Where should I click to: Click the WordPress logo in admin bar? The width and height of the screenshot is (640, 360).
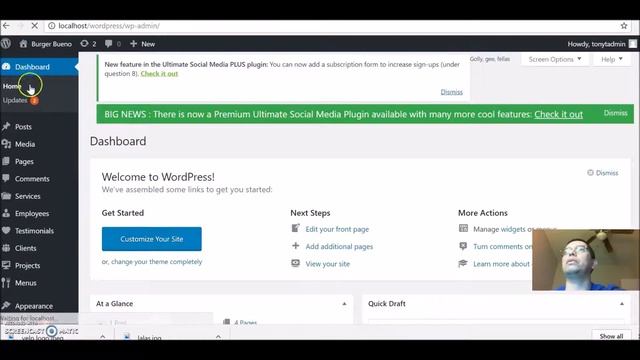(x=6, y=43)
